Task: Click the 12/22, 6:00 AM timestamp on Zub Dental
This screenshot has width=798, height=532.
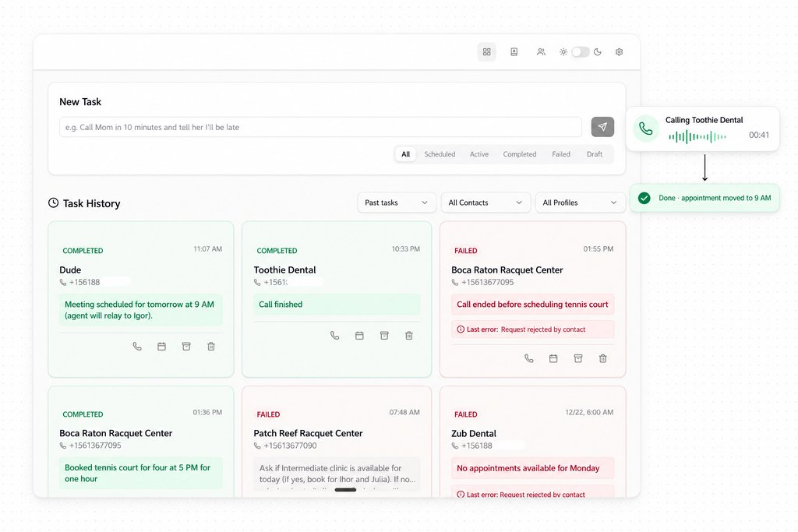Action: 589,412
